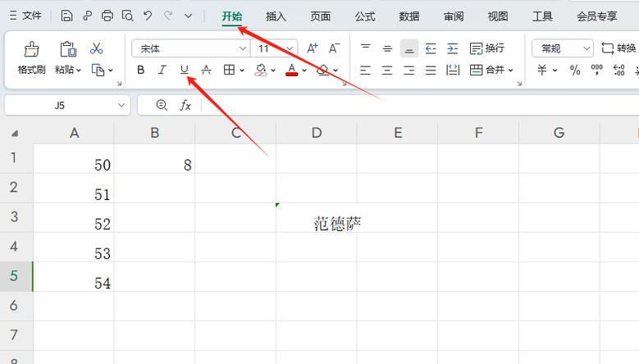Screen dimensions: 639x364
Task: Switch to the 插入 tab
Action: pos(276,16)
